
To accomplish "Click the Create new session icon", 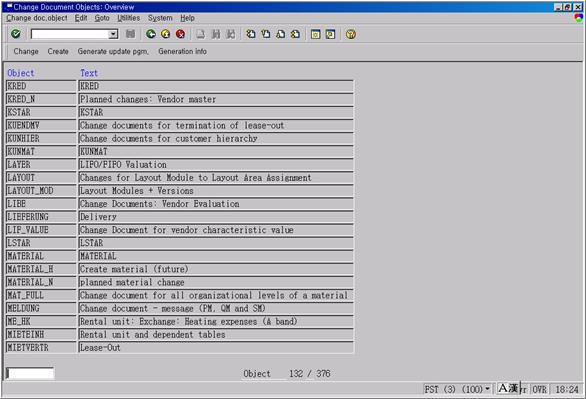I will pos(315,34).
